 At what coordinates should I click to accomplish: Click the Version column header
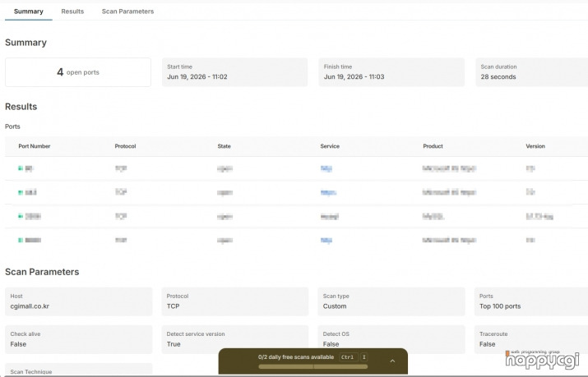(535, 146)
